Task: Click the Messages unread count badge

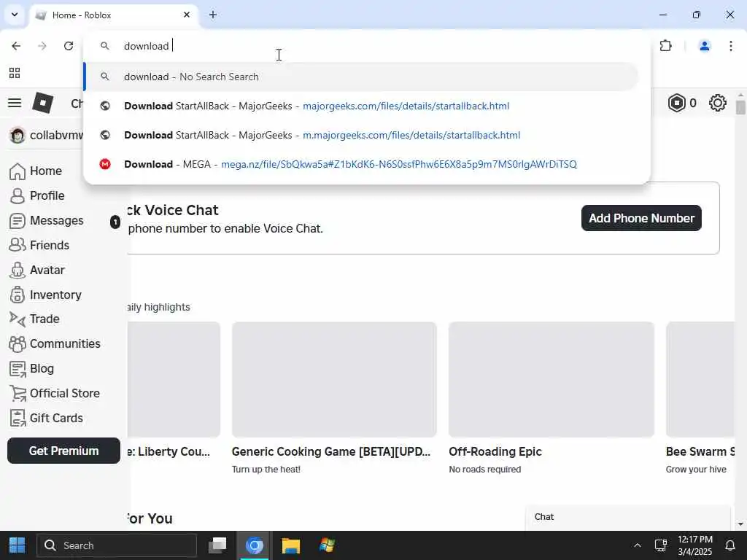Action: click(x=115, y=222)
